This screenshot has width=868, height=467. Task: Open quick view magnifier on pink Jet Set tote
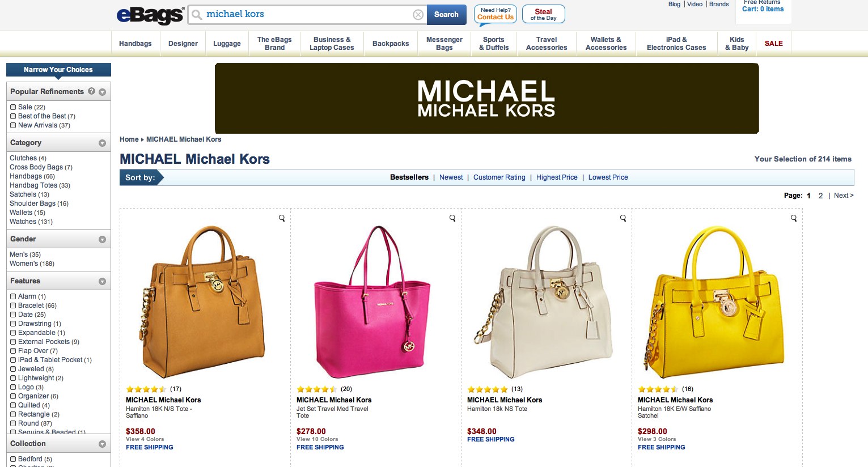(452, 218)
